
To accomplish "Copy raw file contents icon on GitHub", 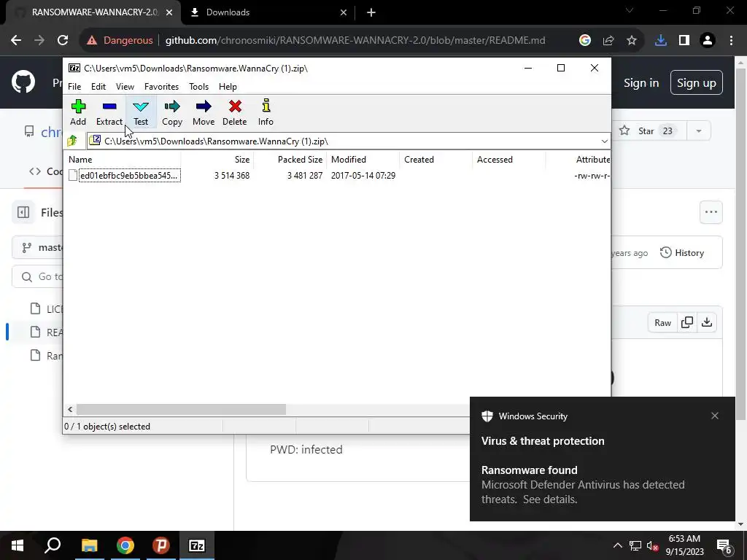I will pos(687,323).
